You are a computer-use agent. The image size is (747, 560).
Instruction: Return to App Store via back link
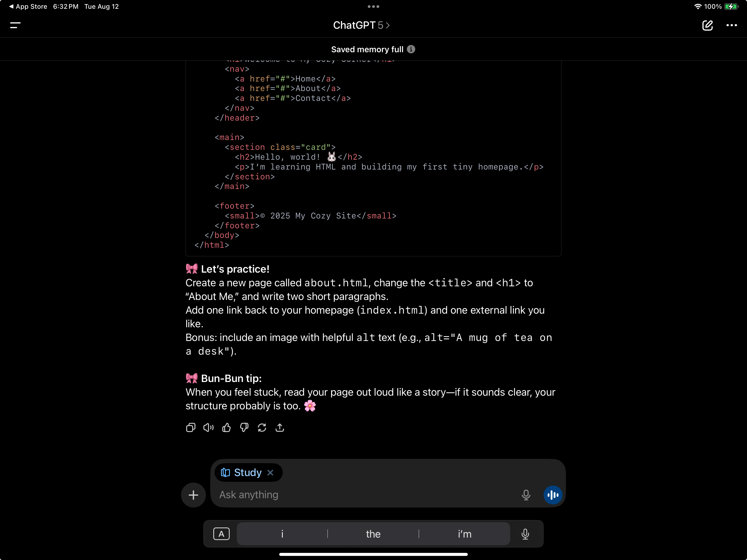28,6
